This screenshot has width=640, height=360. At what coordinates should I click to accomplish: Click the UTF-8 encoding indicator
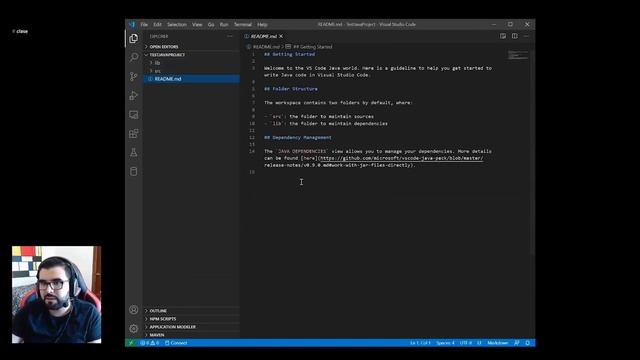466,343
